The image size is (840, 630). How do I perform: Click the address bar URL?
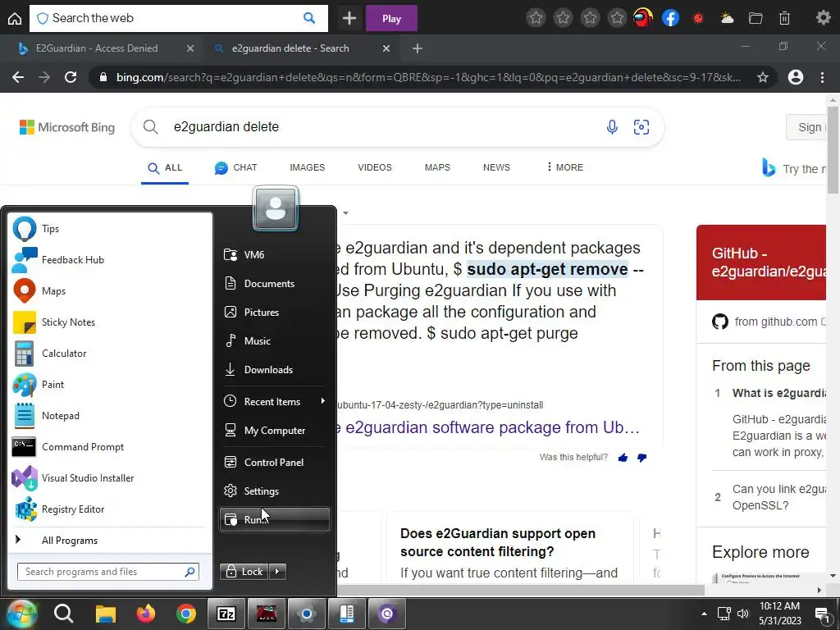tap(428, 77)
